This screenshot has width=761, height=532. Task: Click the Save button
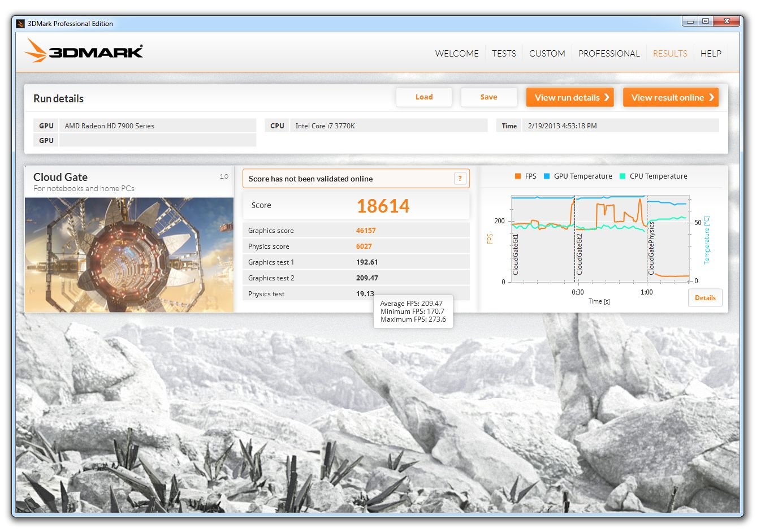tap(489, 97)
